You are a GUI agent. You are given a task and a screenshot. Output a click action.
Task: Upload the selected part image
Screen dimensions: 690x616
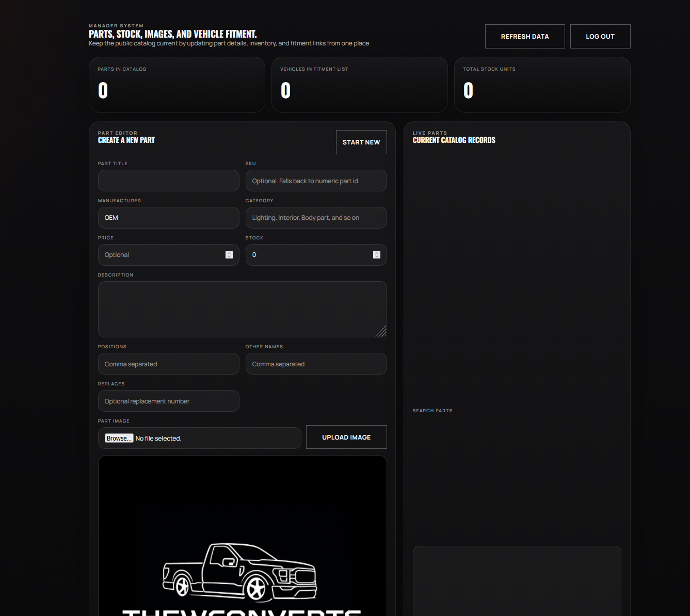346,437
